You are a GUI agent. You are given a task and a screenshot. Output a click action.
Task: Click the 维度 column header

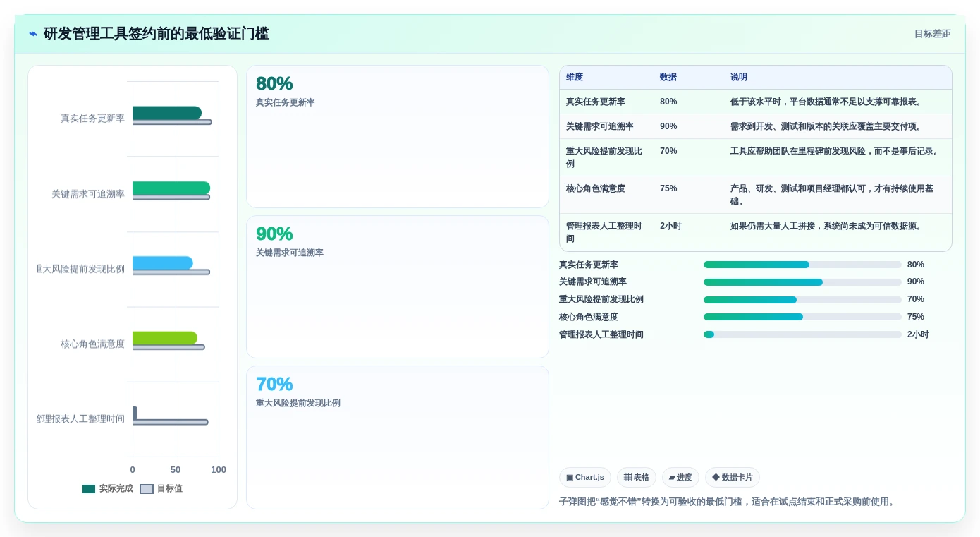[x=575, y=78]
